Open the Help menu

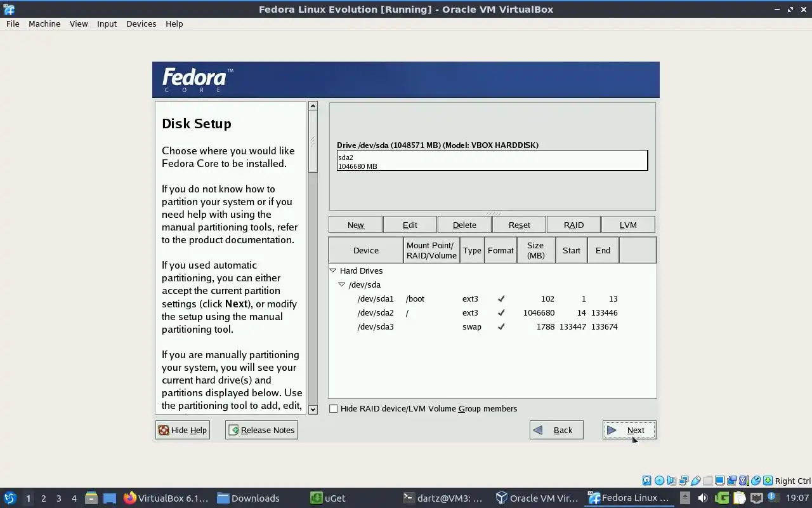pyautogui.click(x=174, y=23)
